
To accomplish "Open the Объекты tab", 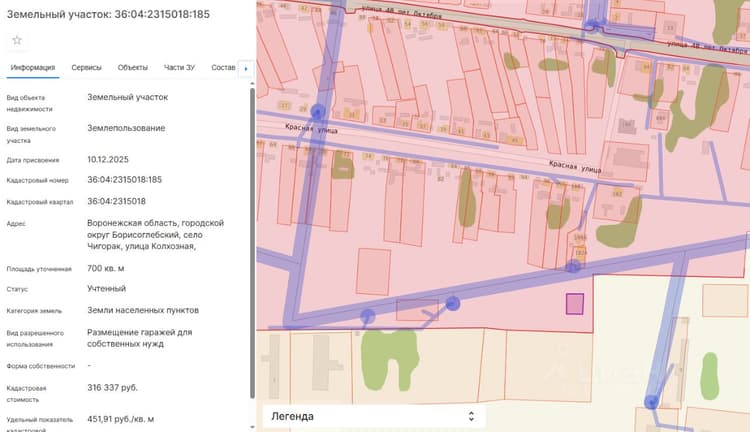I will coord(132,67).
